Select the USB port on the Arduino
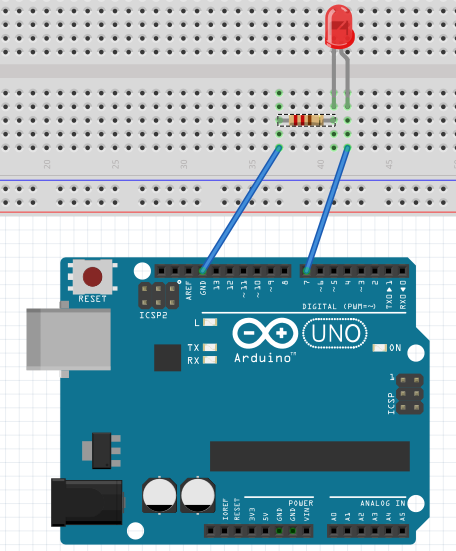 (x=69, y=339)
